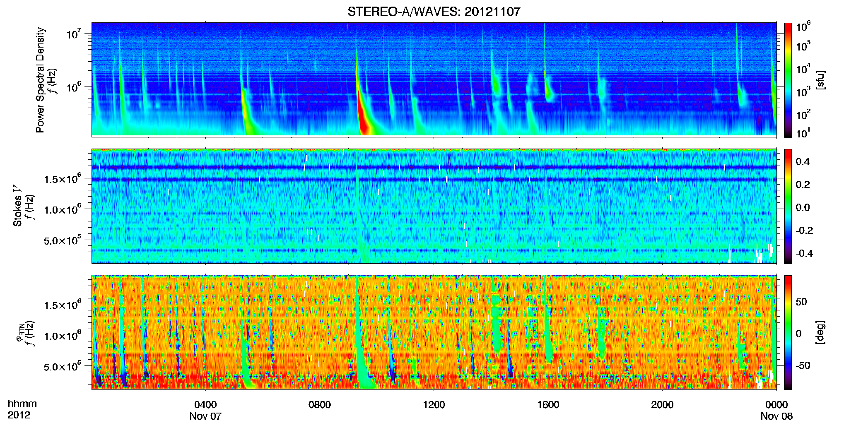Click the 10^7 frequency tick on top panel axis

[73, 34]
